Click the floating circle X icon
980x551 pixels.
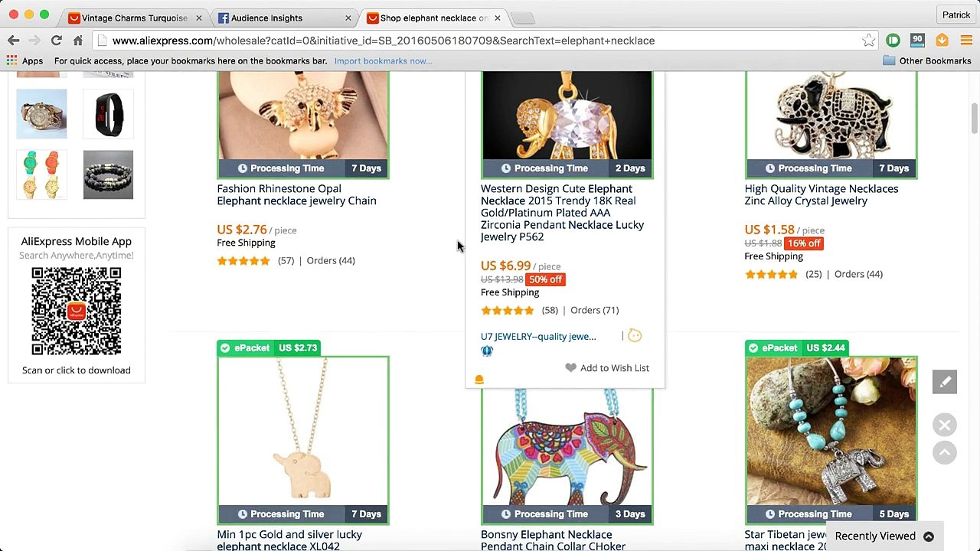pos(945,425)
